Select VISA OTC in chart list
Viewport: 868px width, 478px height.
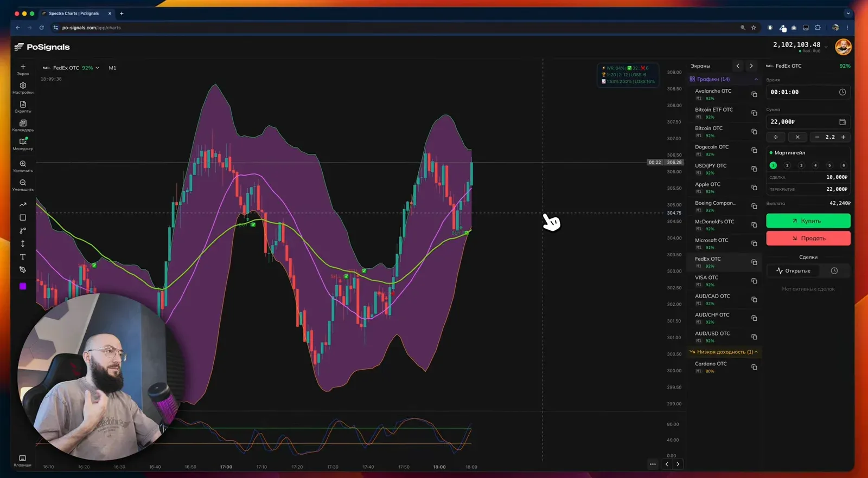pos(724,281)
